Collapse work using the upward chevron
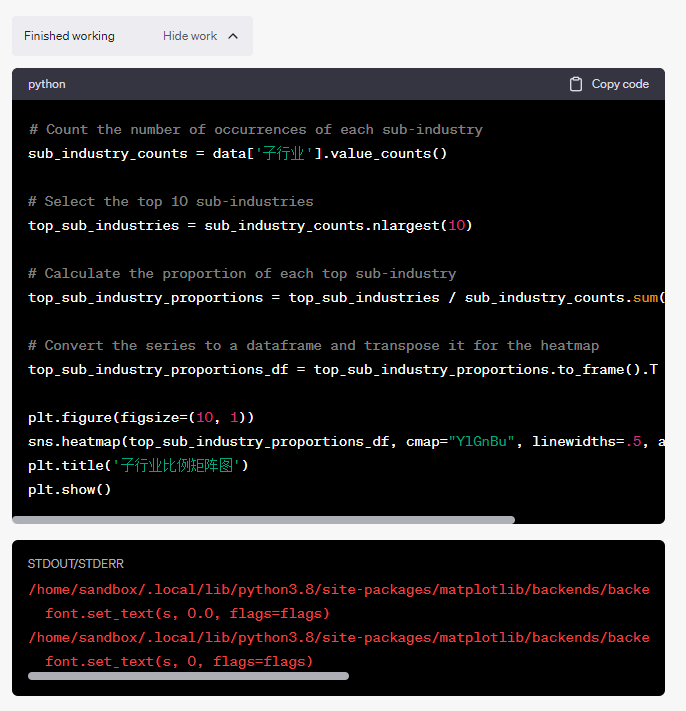This screenshot has height=711, width=686. tap(233, 36)
